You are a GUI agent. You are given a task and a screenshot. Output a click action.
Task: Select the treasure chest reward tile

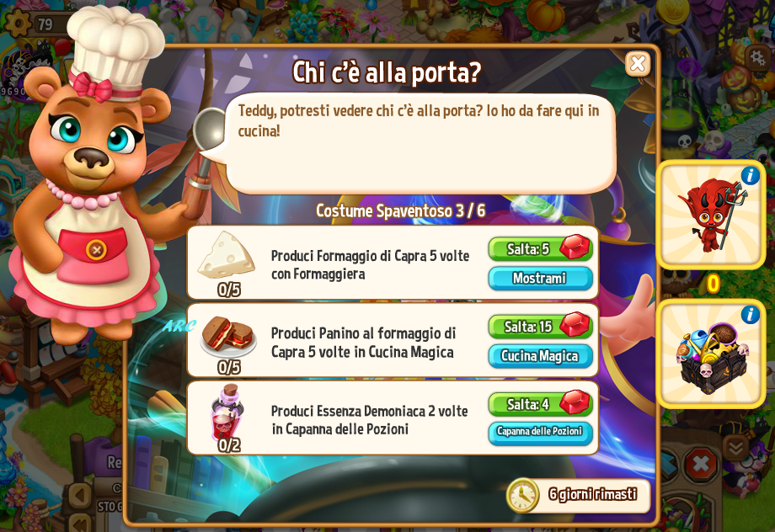point(711,354)
